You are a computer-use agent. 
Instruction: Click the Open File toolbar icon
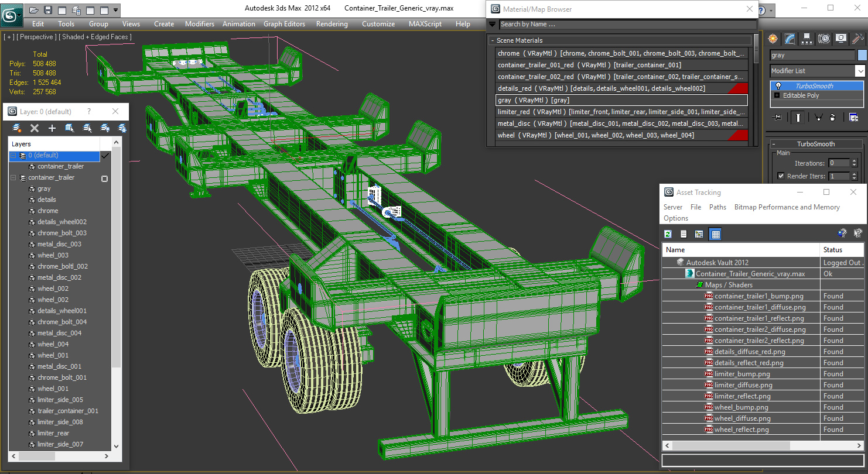[x=33, y=10]
